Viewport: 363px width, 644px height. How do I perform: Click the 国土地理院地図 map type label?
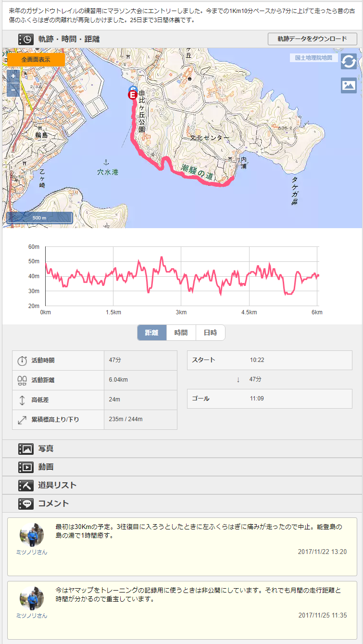tap(313, 58)
